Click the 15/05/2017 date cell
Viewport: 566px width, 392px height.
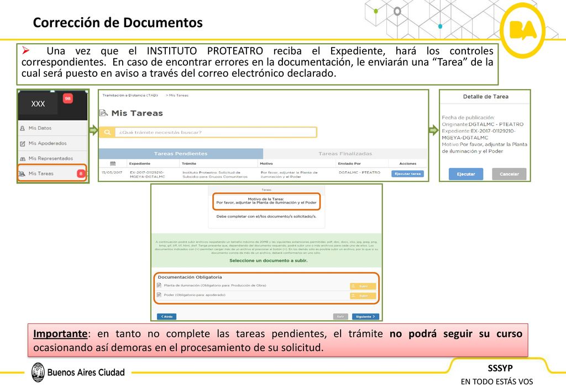click(x=112, y=173)
